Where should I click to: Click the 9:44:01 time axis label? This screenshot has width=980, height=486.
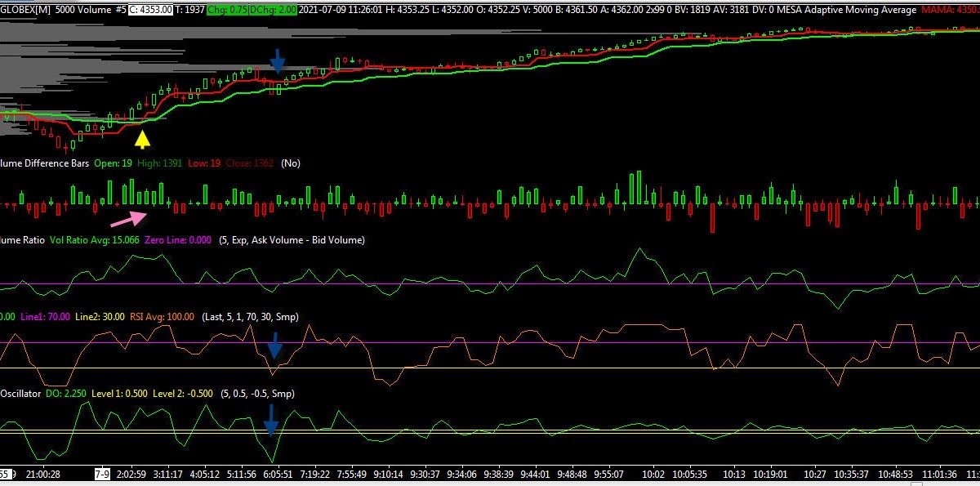(x=535, y=474)
